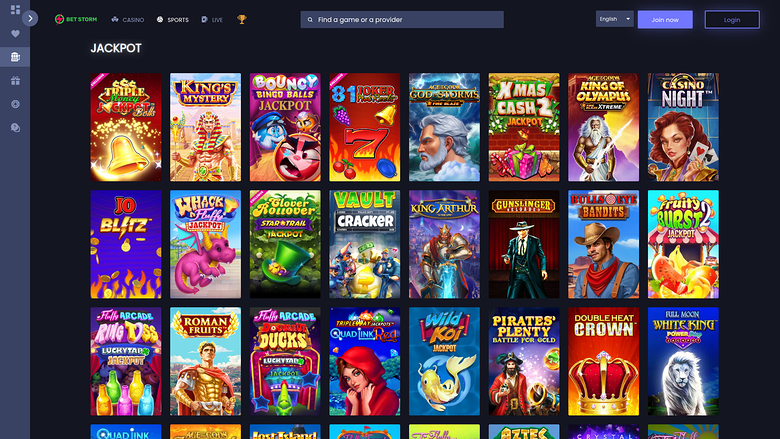Open the Live menu item
780x439 pixels.
(212, 20)
